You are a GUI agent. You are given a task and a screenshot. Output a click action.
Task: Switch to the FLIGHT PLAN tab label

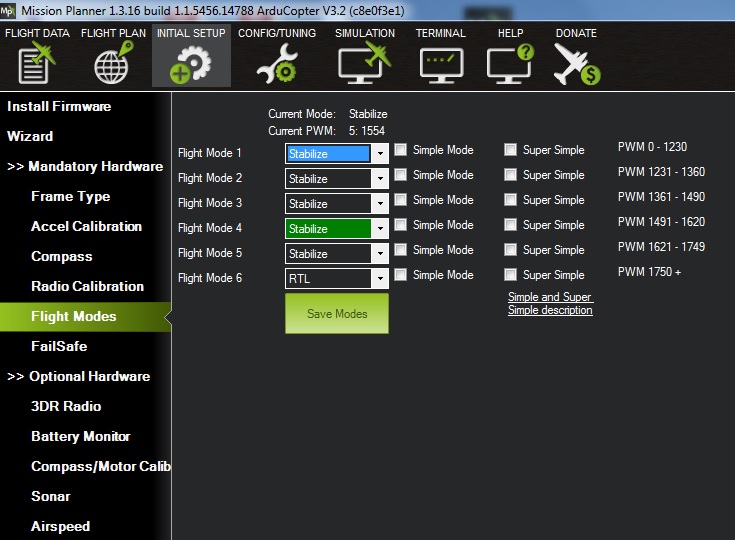(x=113, y=33)
